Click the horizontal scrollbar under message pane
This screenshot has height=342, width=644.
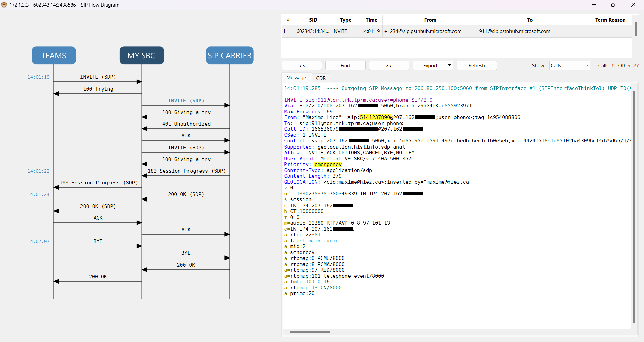[x=310, y=332]
